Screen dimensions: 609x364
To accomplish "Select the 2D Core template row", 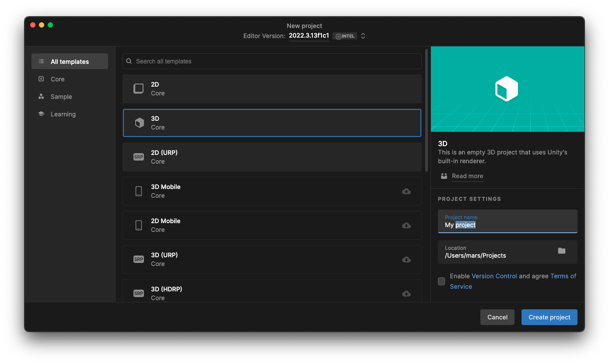I will pyautogui.click(x=272, y=89).
